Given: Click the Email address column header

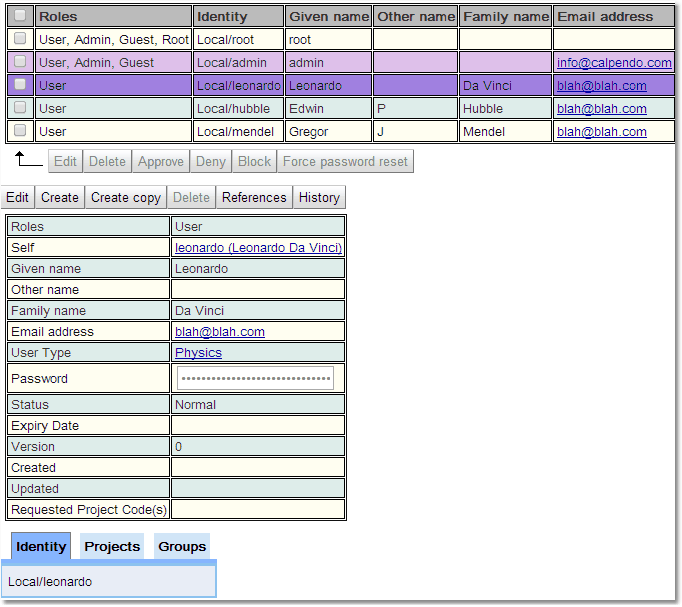Looking at the screenshot, I should pos(605,16).
